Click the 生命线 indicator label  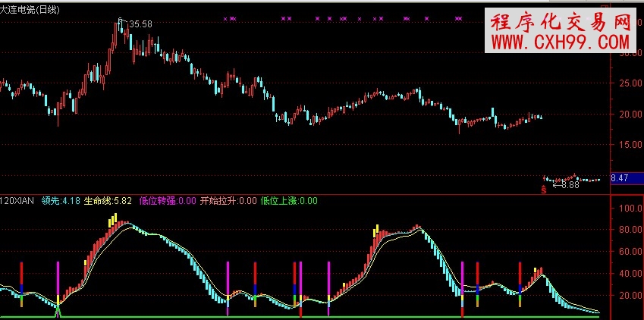click(108, 201)
